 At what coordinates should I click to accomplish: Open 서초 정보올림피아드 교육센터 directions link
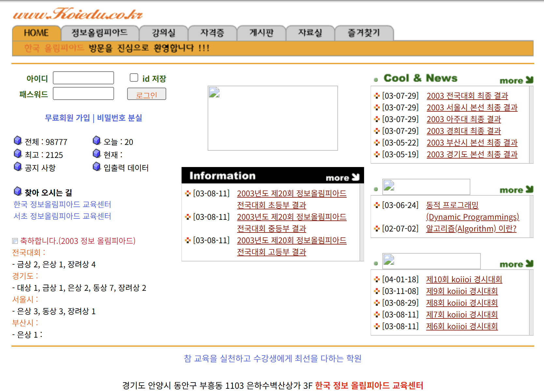pos(62,216)
